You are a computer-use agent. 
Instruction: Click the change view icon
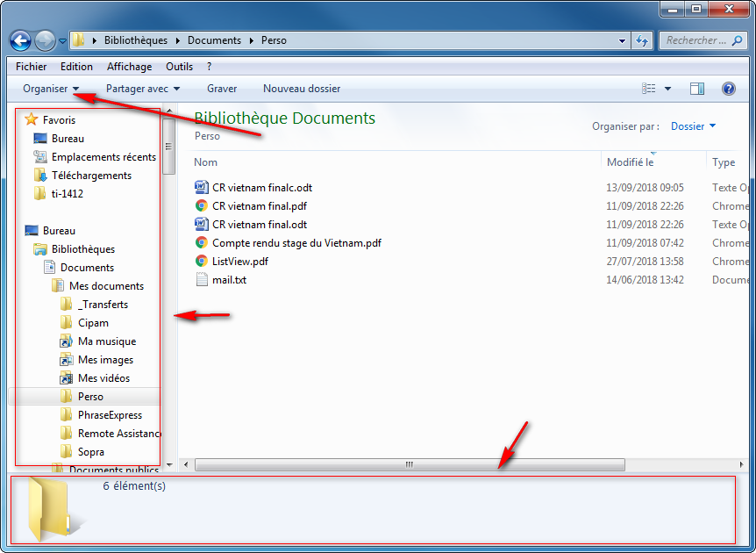649,89
